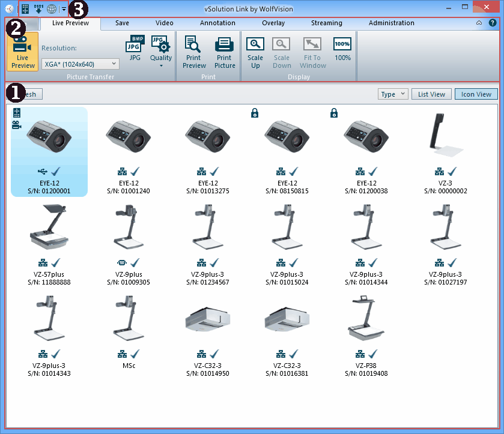
Task: Select the Live Preview tab
Action: pos(70,23)
